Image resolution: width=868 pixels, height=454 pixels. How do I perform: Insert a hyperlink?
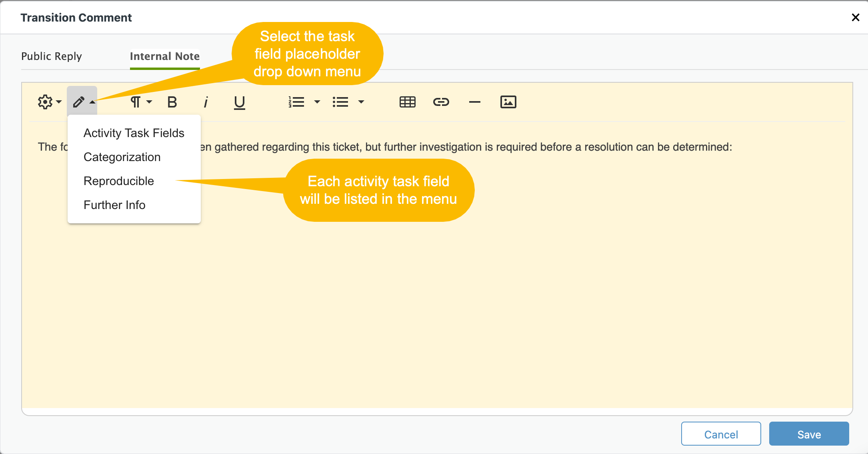pyautogui.click(x=441, y=102)
